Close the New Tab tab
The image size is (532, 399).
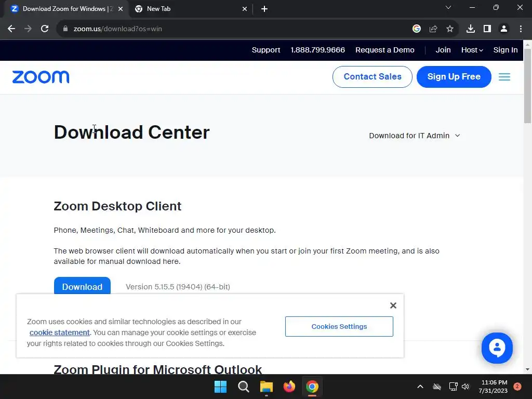245,9
